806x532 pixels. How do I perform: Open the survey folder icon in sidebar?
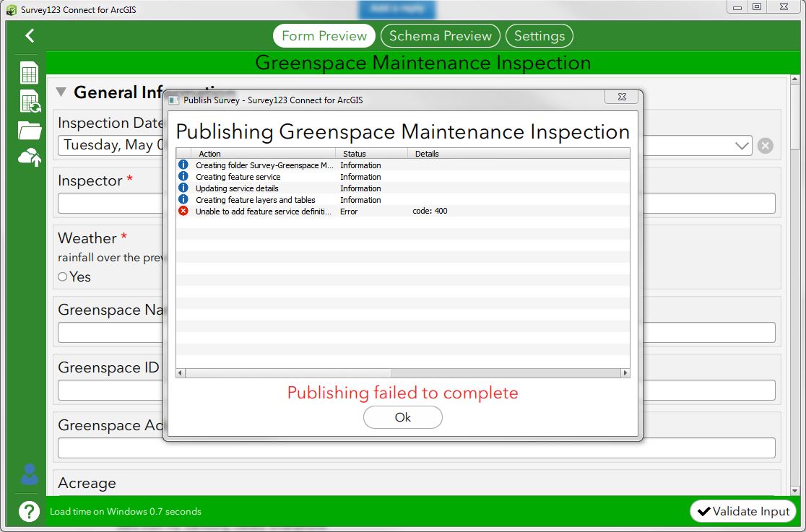[30, 131]
